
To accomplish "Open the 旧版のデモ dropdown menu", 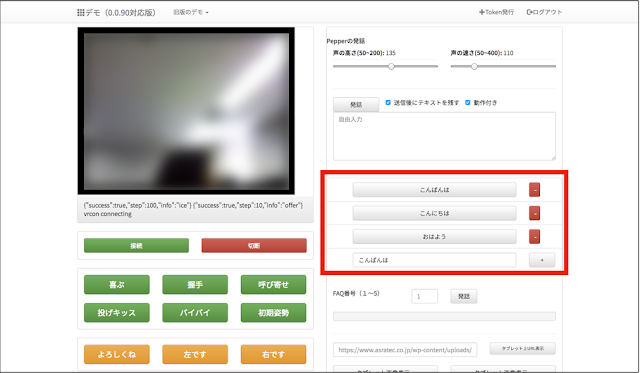I will click(191, 13).
